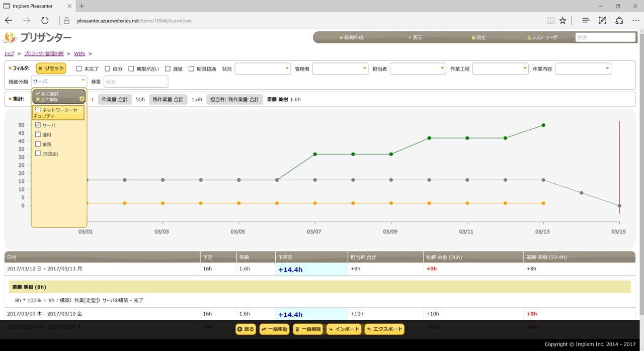Open the 状況 dropdown
Screen dimensions: 644x351
263,68
